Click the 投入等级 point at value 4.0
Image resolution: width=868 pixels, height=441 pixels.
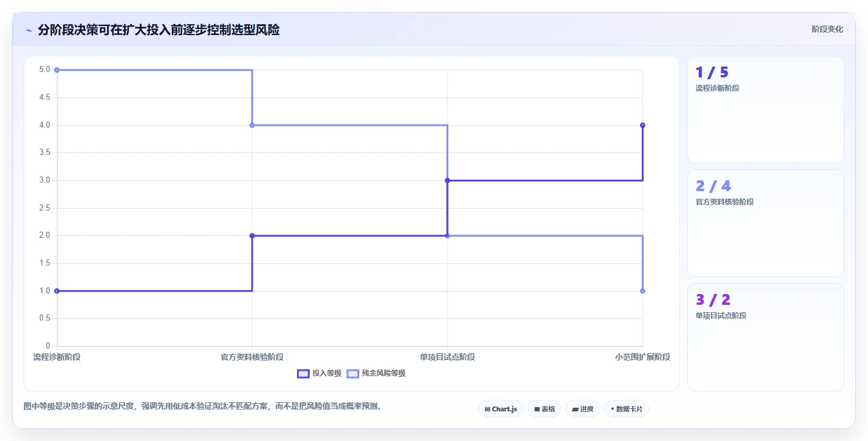pyautogui.click(x=642, y=125)
